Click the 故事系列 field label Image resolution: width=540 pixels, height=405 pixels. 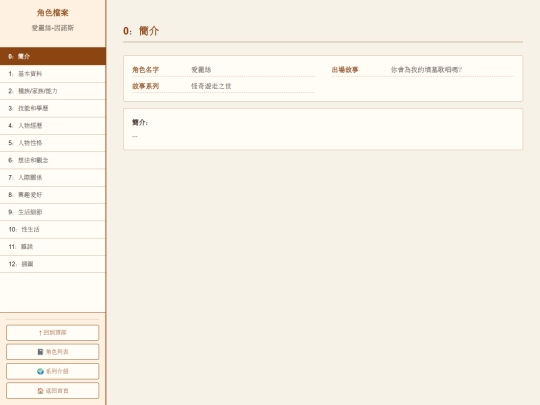146,86
